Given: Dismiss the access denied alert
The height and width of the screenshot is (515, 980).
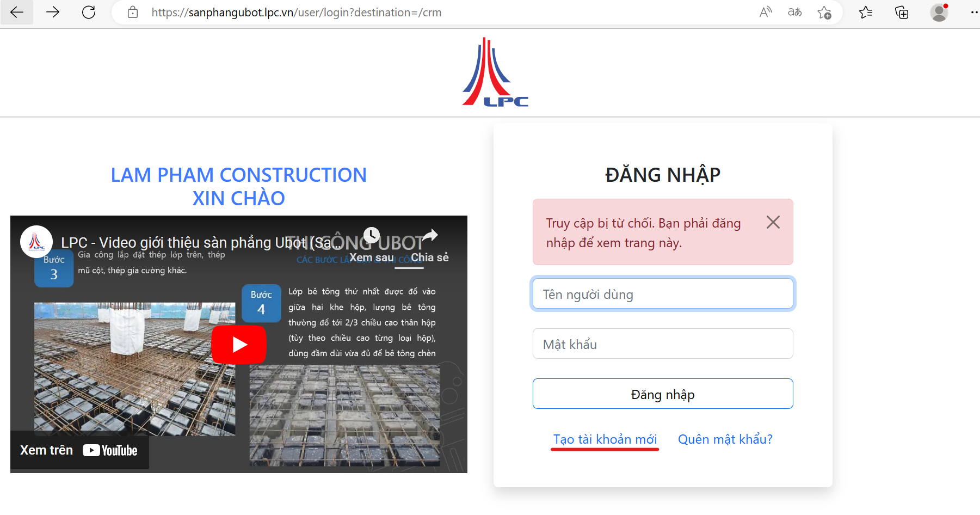Looking at the screenshot, I should coord(773,222).
